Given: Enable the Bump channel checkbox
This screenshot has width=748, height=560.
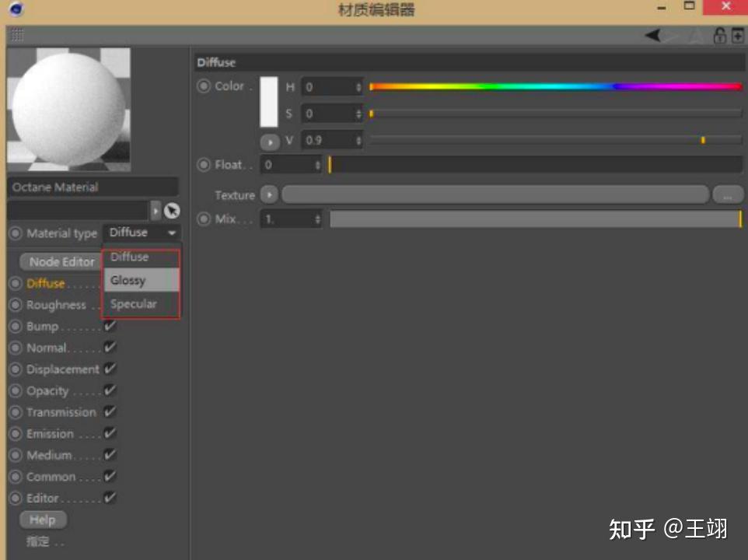Looking at the screenshot, I should pos(109,326).
